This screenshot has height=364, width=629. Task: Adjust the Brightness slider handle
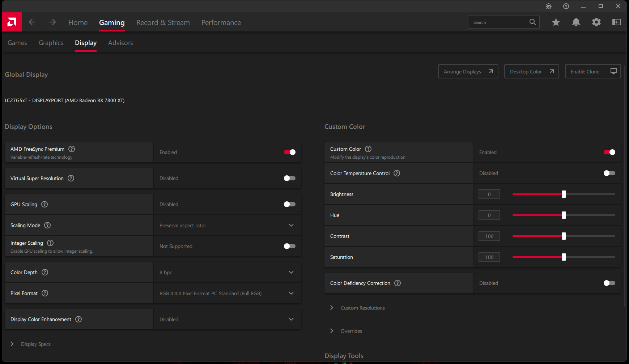[x=564, y=194]
